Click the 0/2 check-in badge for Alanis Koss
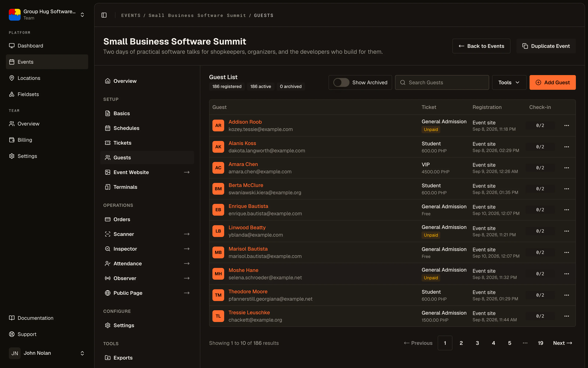 540,147
